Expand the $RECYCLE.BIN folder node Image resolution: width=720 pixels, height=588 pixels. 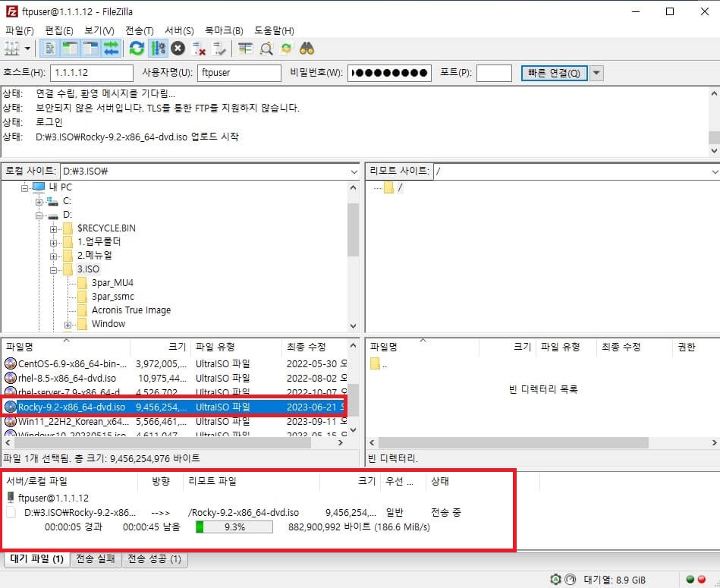coord(54,229)
